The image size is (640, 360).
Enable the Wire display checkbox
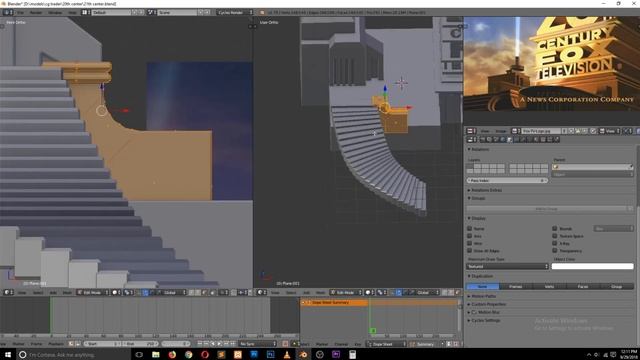(x=469, y=243)
